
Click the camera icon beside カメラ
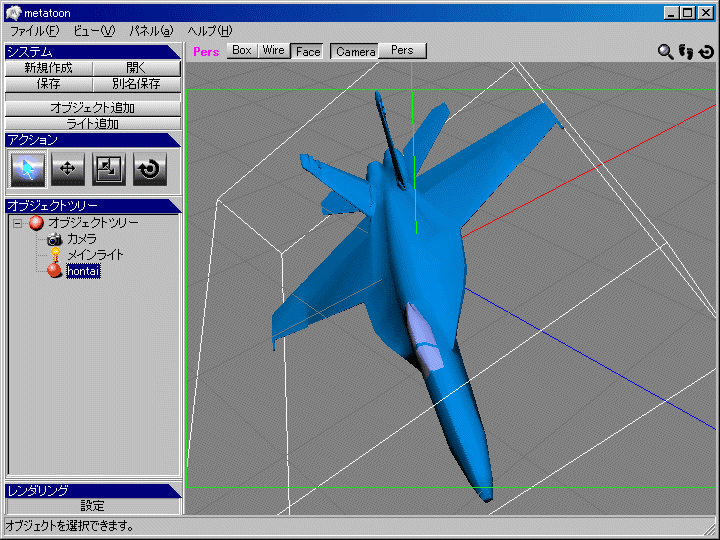[55, 239]
